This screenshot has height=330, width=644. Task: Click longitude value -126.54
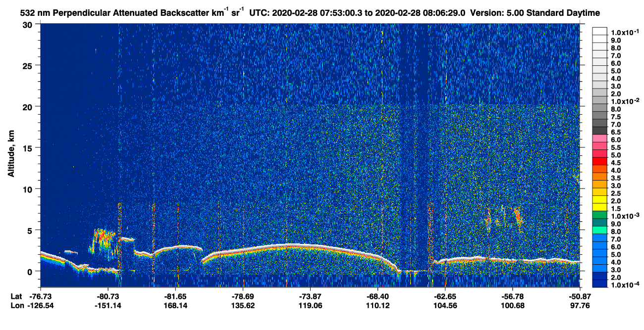tap(40, 305)
